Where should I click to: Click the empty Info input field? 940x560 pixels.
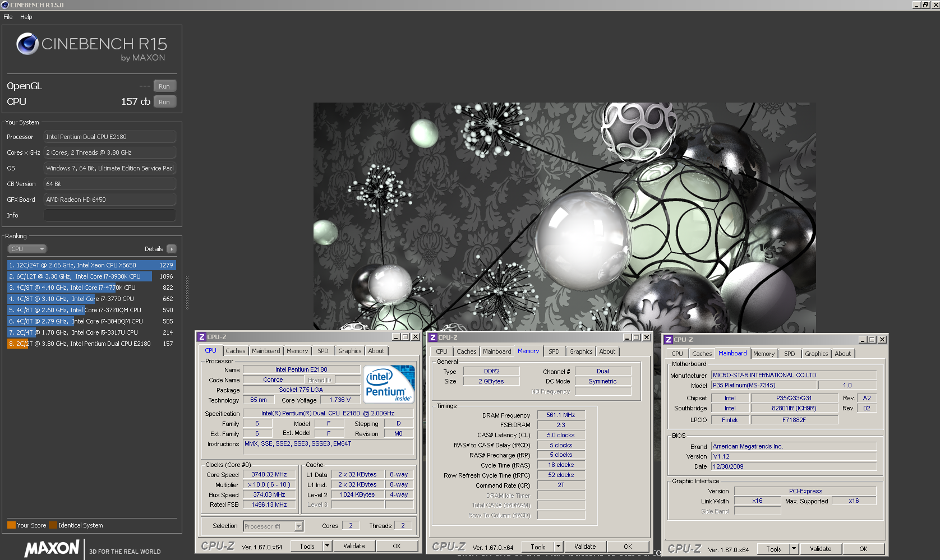(110, 215)
